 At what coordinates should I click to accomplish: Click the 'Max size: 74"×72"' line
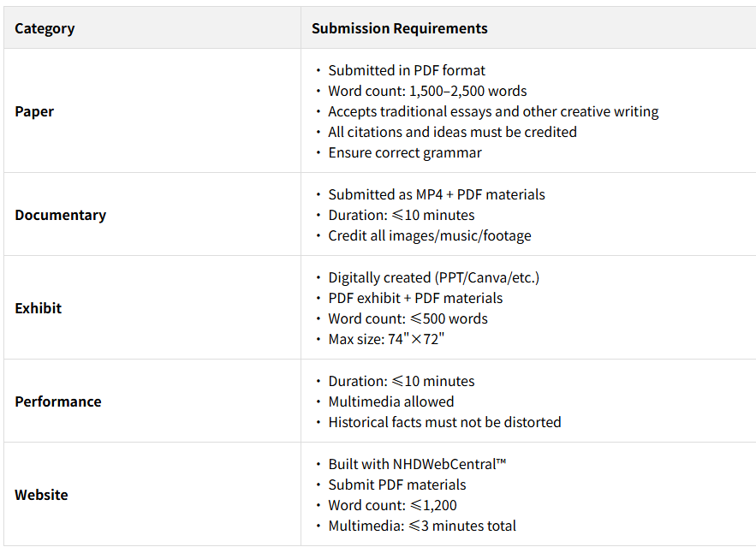[386, 339]
